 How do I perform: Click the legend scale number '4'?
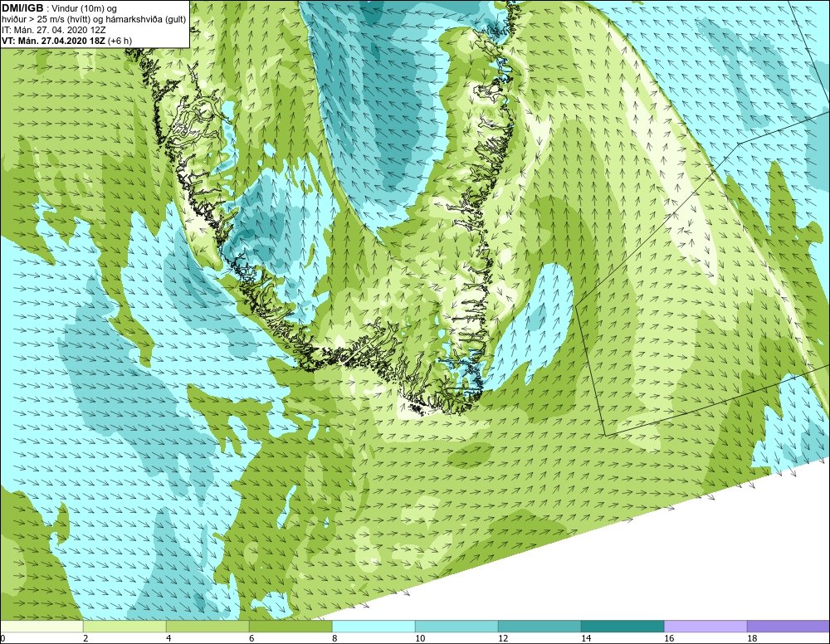[x=168, y=638]
